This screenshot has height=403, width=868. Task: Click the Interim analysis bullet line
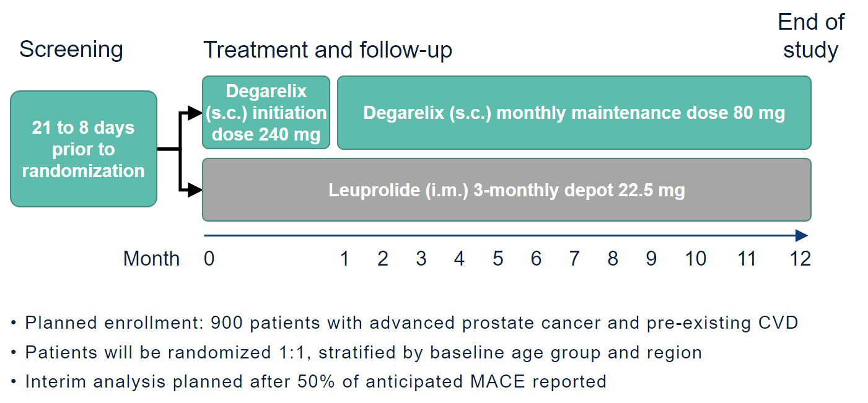[316, 381]
